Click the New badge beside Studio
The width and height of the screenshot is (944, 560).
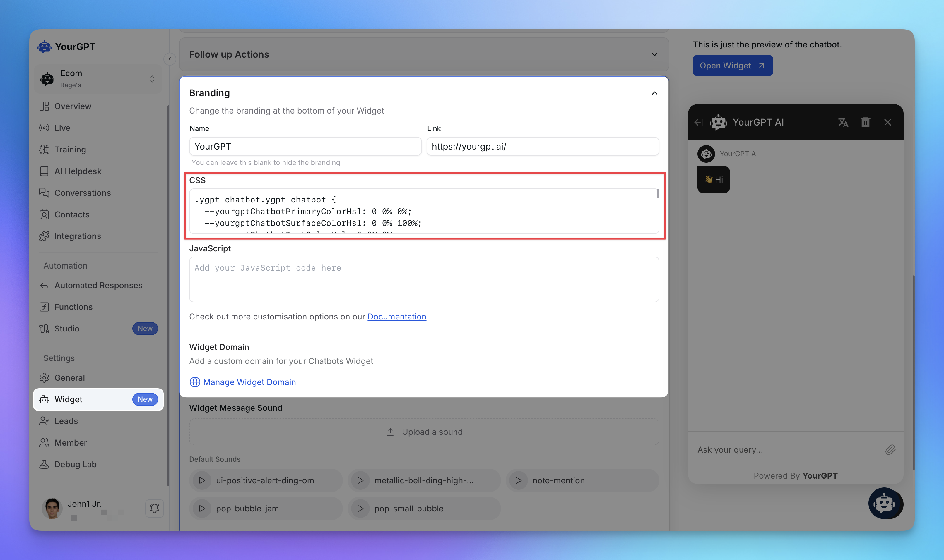[x=145, y=329]
